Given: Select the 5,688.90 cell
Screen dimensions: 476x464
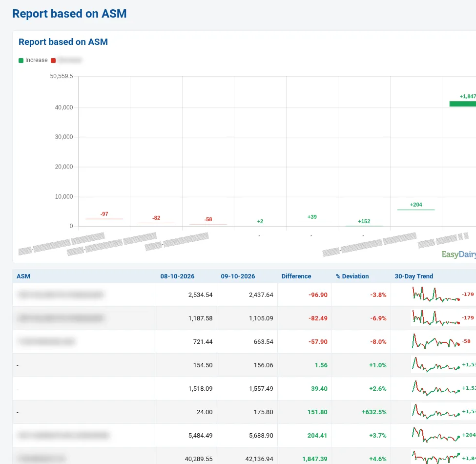Looking at the screenshot, I should click(247, 436).
